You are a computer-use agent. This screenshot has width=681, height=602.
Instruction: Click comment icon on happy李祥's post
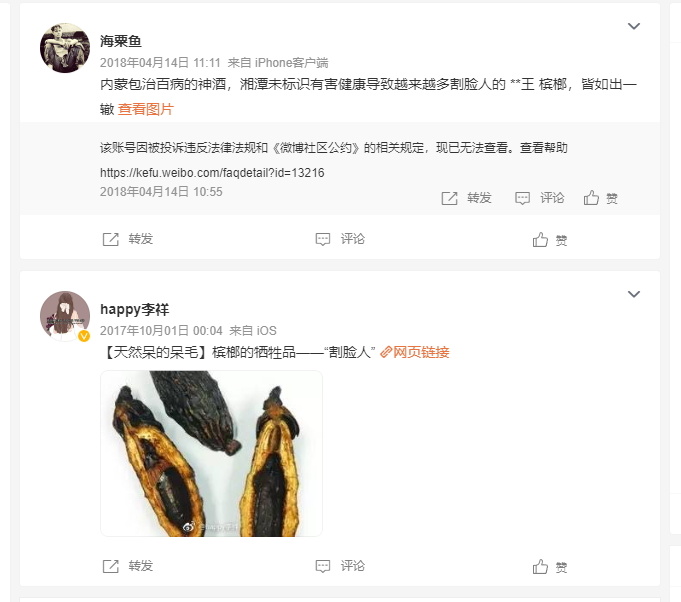[x=323, y=566]
